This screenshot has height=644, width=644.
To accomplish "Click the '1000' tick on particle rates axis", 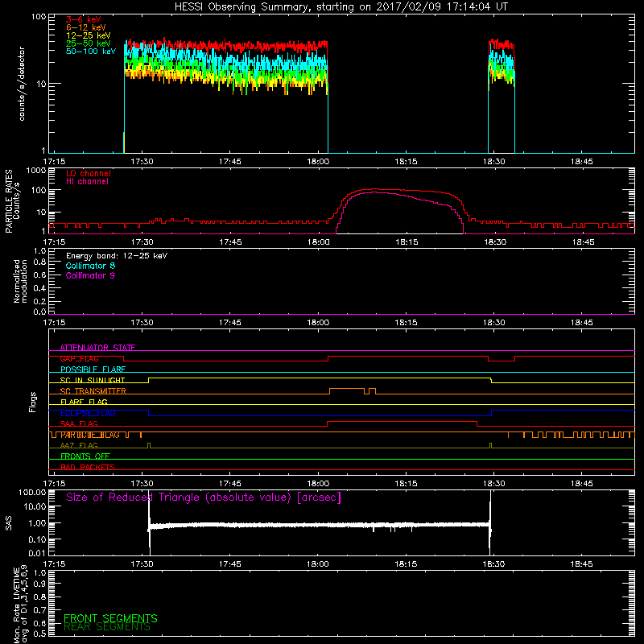I will coord(35,171).
